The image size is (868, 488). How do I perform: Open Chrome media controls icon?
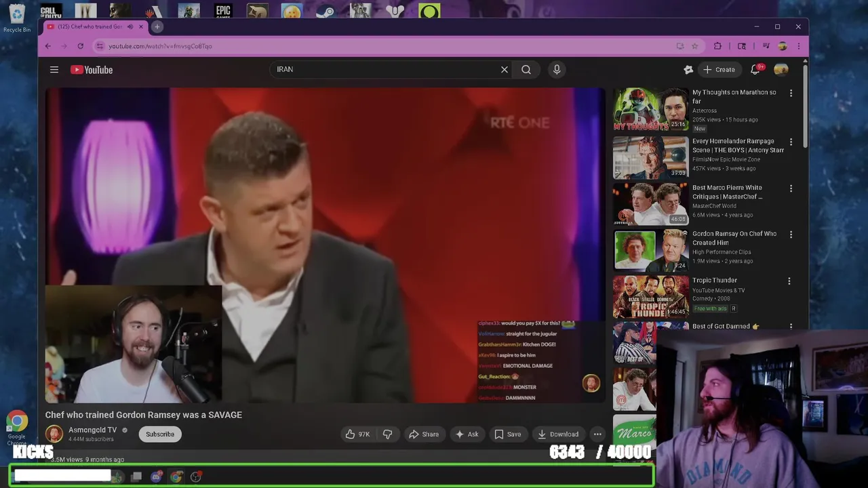(766, 46)
